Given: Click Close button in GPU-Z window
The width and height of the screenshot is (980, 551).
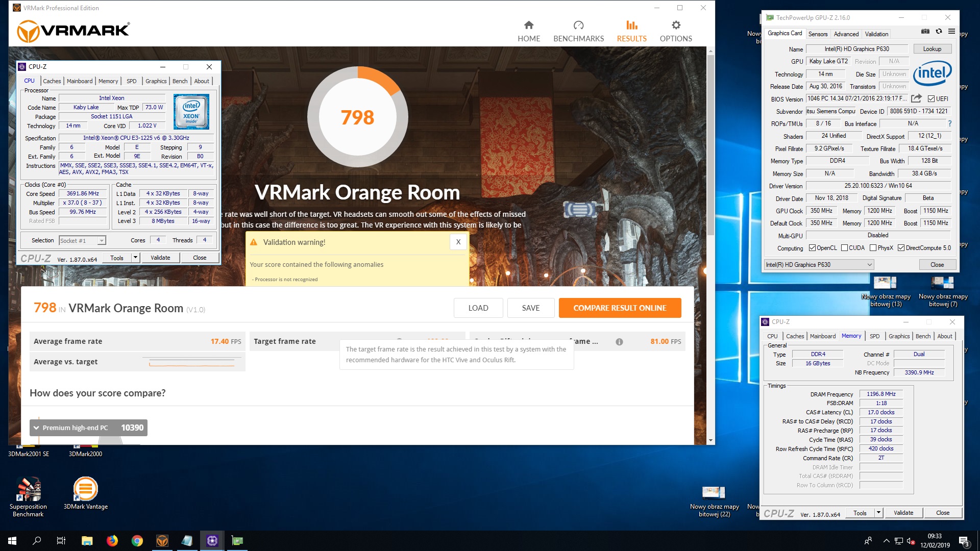Looking at the screenshot, I should click(x=937, y=264).
